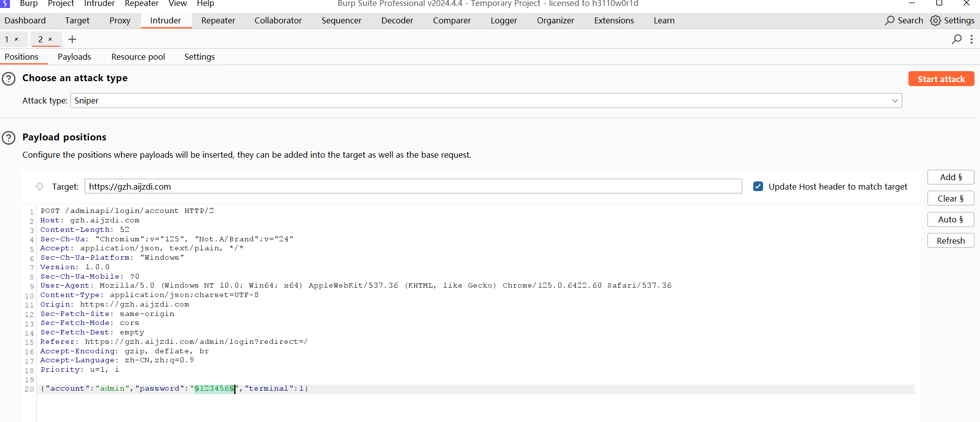Viewport: 980px width, 422px height.
Task: Switch to the Resource pool sub-tab
Action: (138, 57)
